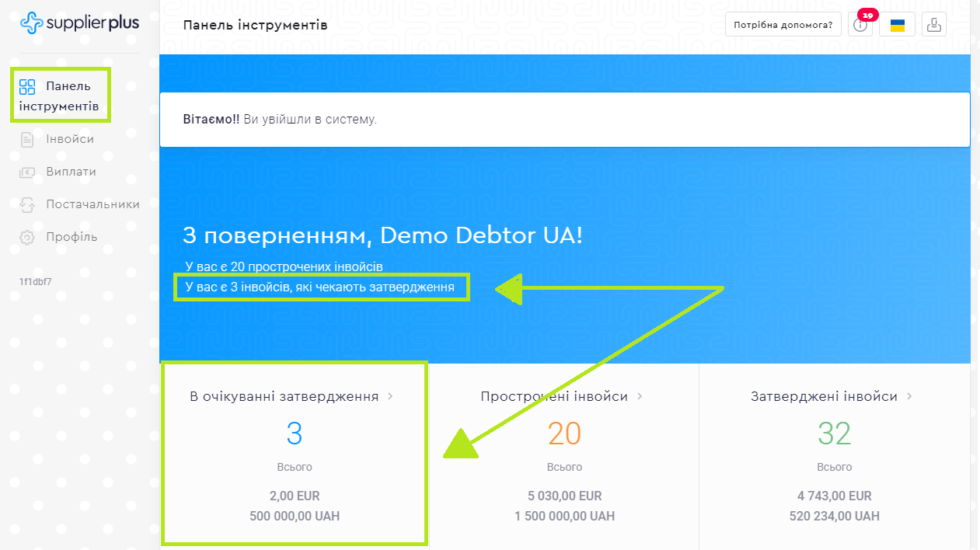Click the stamp-shaped icon in the top-right corner
980x550 pixels.
pos(934,25)
